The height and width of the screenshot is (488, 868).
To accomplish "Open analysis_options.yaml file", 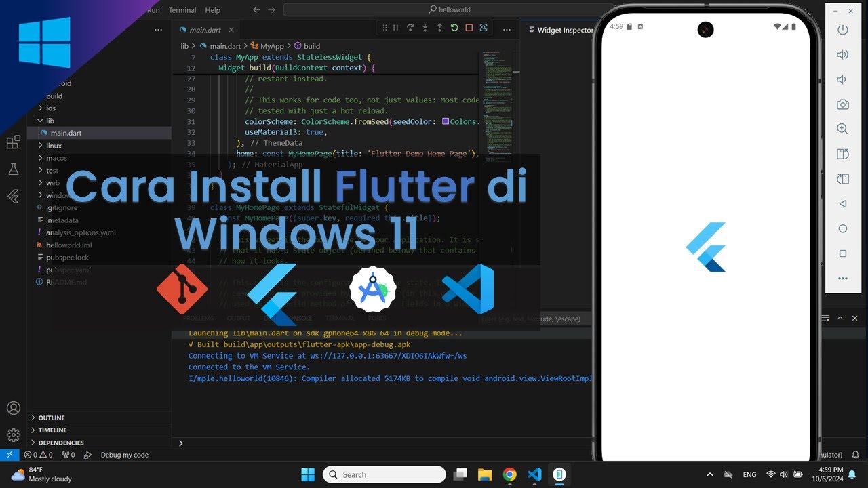I will (x=81, y=232).
